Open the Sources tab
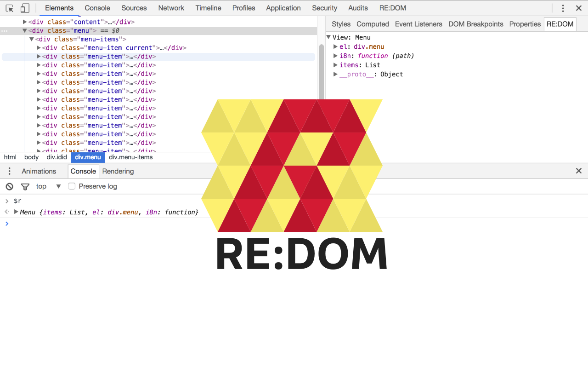The height and width of the screenshot is (368, 588). pyautogui.click(x=134, y=8)
